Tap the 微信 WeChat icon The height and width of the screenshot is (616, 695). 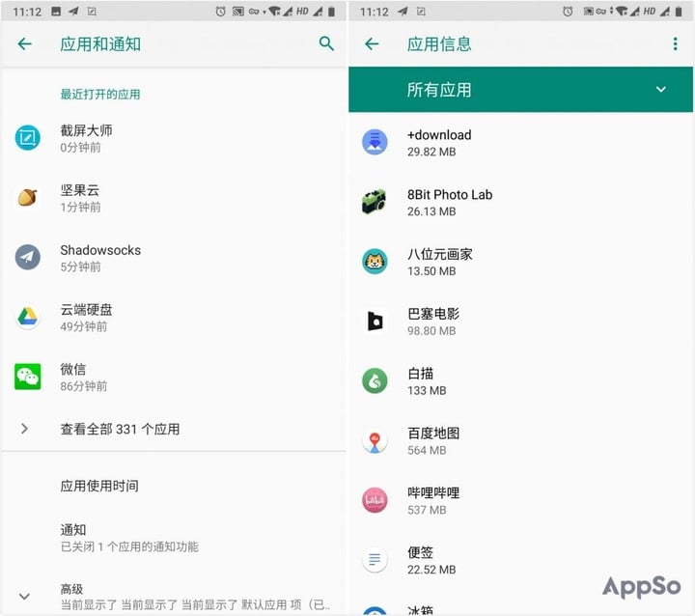pos(27,377)
